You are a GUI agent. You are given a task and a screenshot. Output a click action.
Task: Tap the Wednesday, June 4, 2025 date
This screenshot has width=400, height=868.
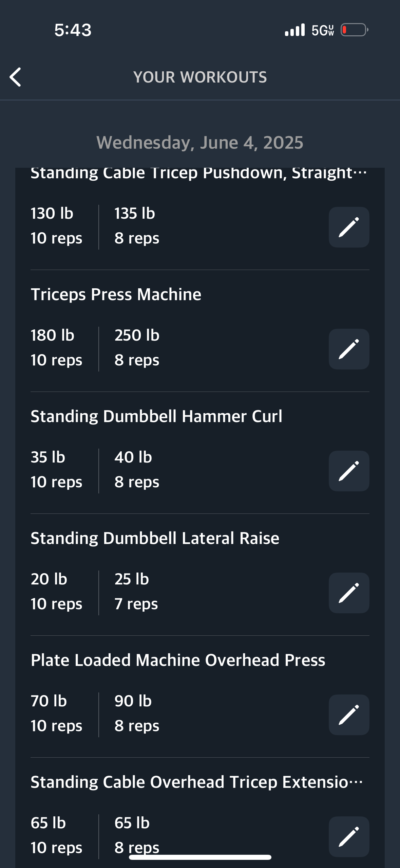point(200,142)
